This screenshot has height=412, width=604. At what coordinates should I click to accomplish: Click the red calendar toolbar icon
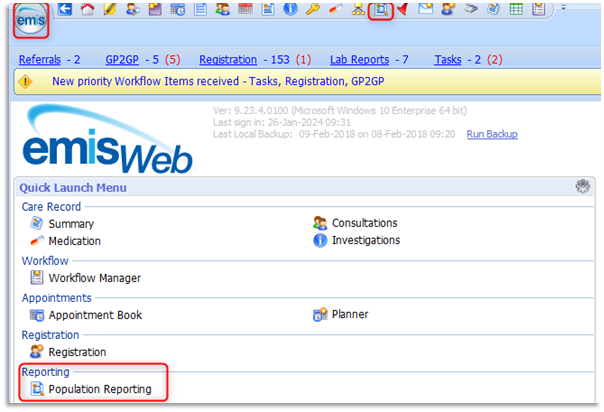click(245, 9)
